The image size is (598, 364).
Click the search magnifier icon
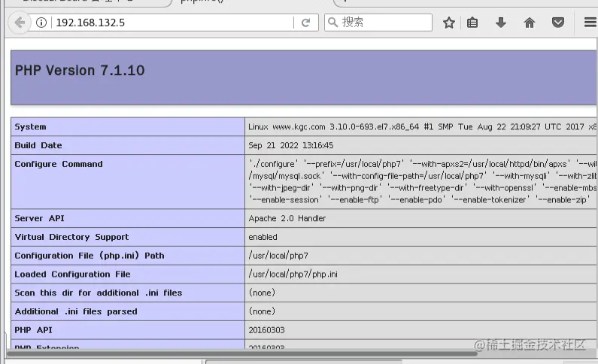coord(333,23)
